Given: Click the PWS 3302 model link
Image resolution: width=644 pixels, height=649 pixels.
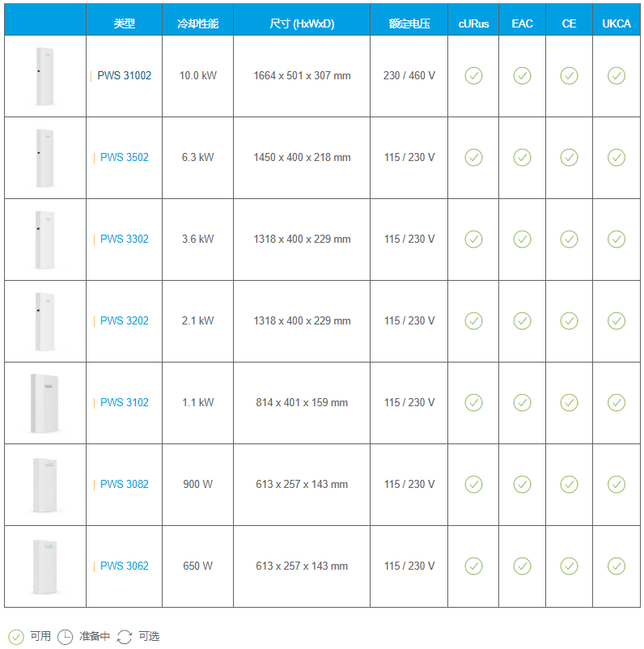Looking at the screenshot, I should tap(124, 240).
